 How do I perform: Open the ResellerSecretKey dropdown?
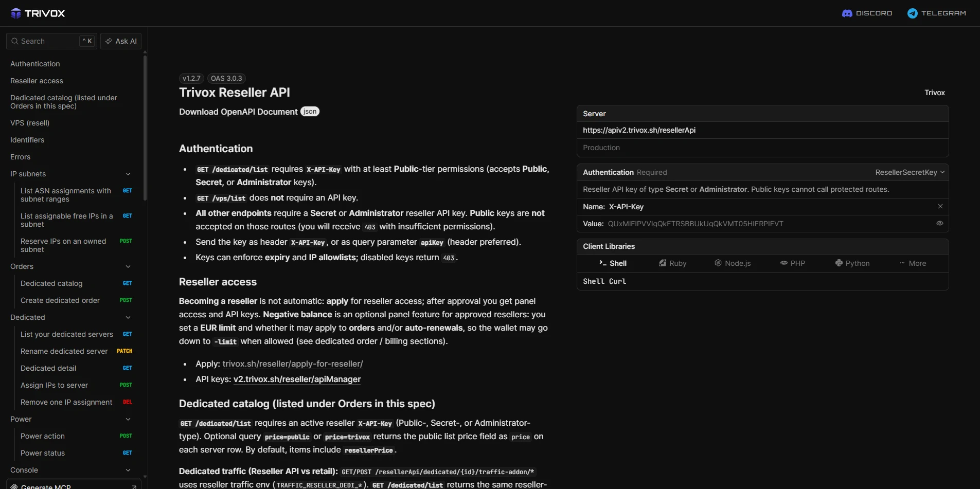910,172
